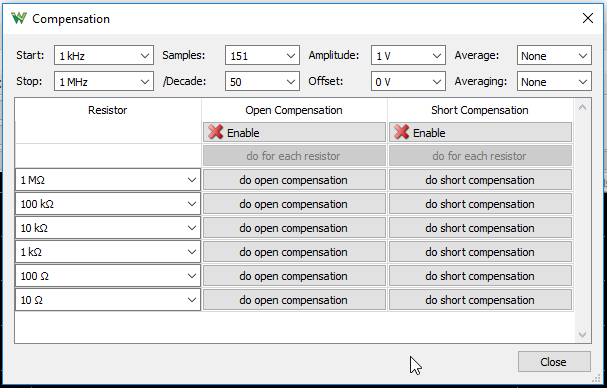Viewport: 607px width, 388px height.
Task: Do short compensation for 1 MΩ
Action: tap(480, 180)
